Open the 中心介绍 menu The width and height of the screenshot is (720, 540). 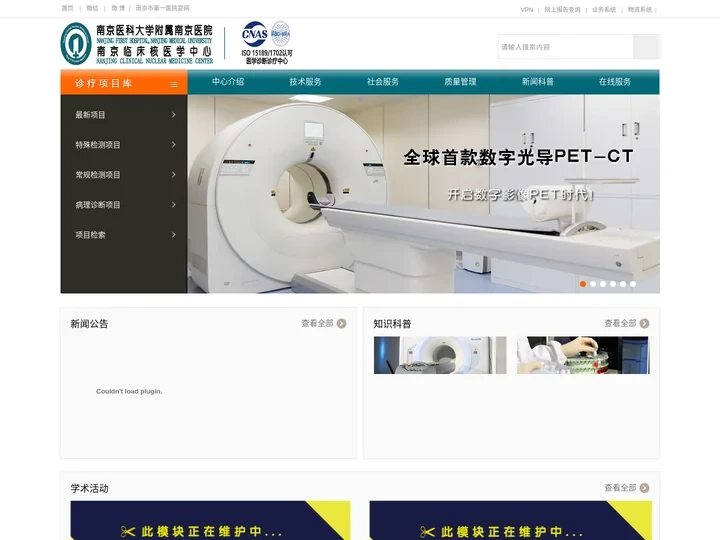[x=228, y=82]
